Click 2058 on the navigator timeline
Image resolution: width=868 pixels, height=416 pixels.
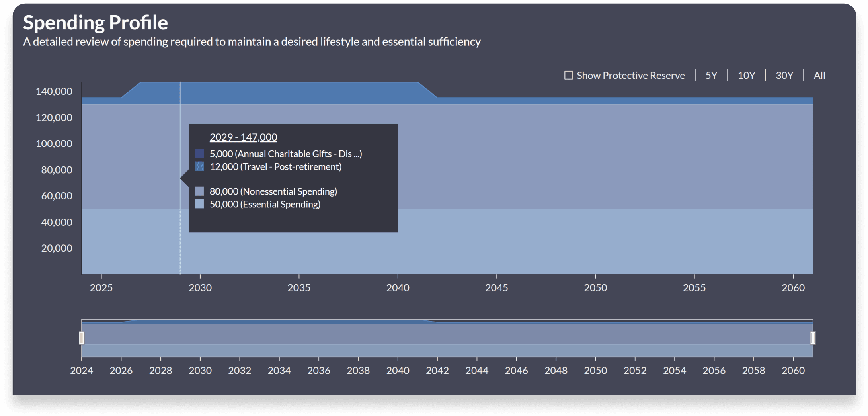(x=753, y=370)
